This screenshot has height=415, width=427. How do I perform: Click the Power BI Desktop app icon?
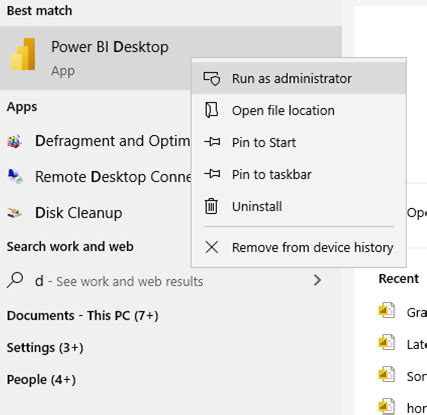click(22, 54)
